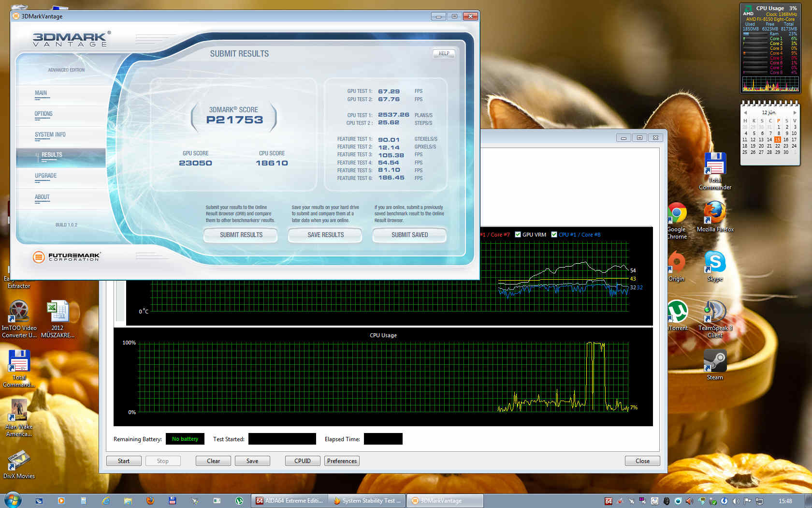Click the CPU score value 18610
The height and width of the screenshot is (508, 812).
pos(272,163)
